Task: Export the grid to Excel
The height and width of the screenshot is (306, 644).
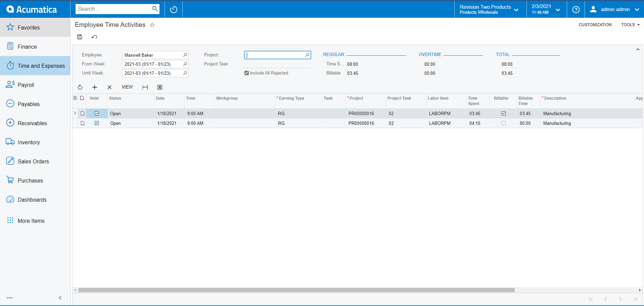Action: [160, 87]
